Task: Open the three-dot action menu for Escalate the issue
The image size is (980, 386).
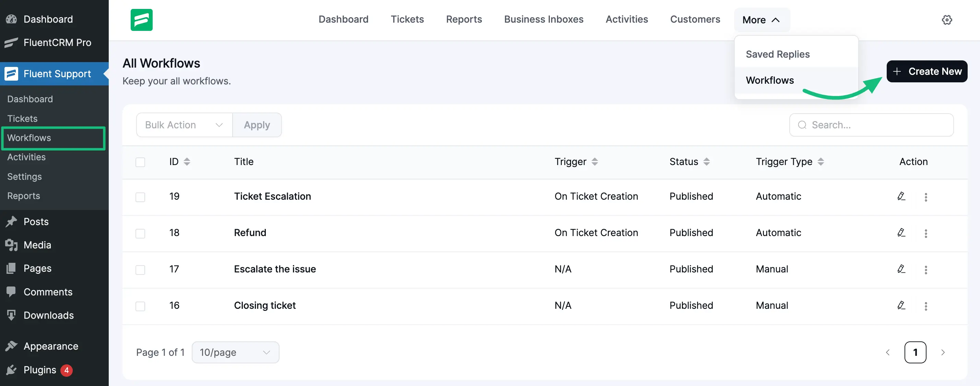Action: [x=926, y=270]
